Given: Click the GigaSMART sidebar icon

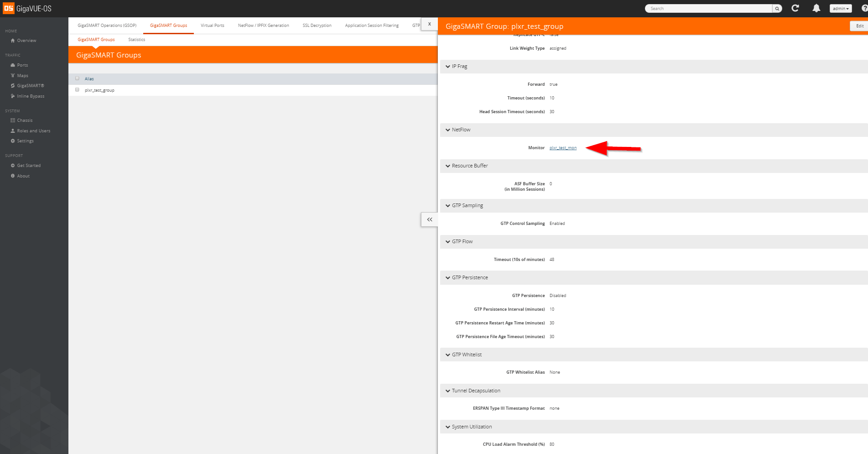Looking at the screenshot, I should [x=13, y=86].
